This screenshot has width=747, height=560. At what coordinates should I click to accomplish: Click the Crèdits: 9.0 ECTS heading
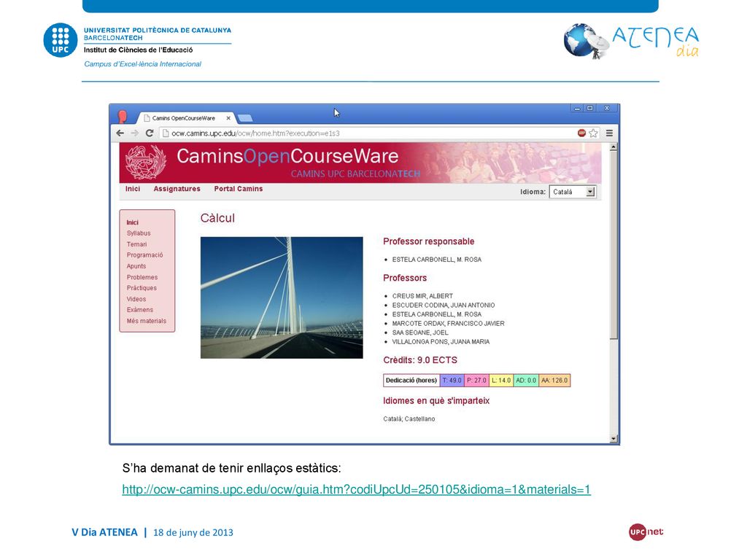(420, 360)
